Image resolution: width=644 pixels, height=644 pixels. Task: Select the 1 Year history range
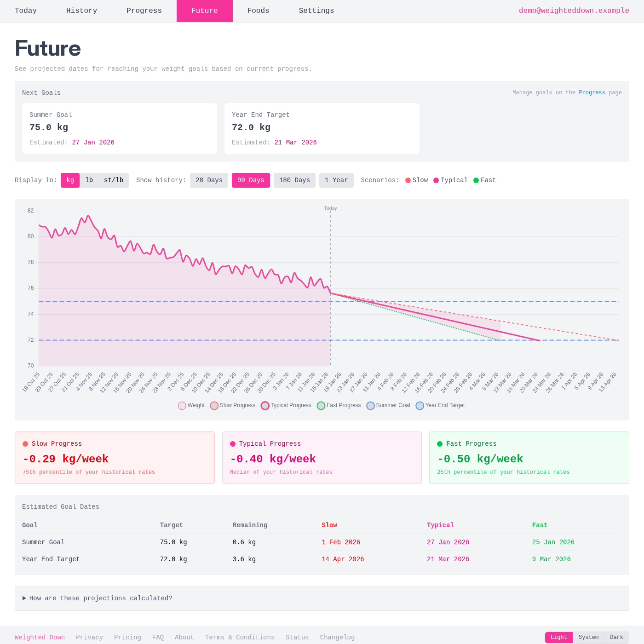pos(336,180)
